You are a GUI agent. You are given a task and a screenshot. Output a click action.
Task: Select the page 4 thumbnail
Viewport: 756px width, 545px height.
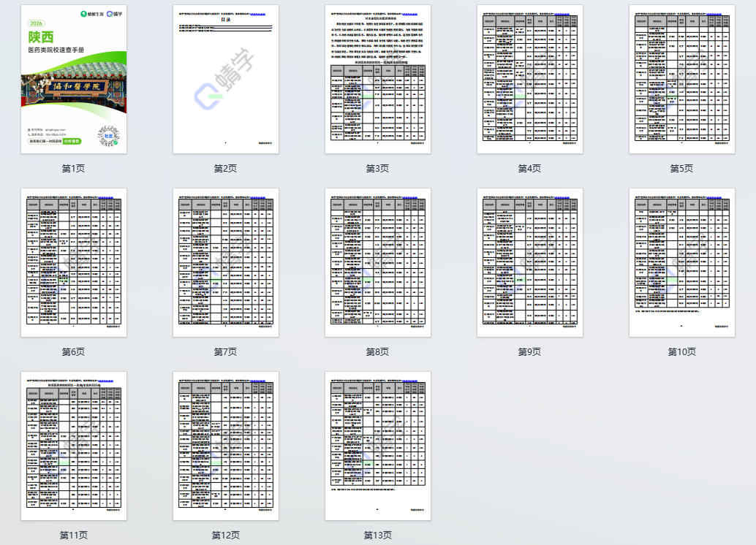529,79
